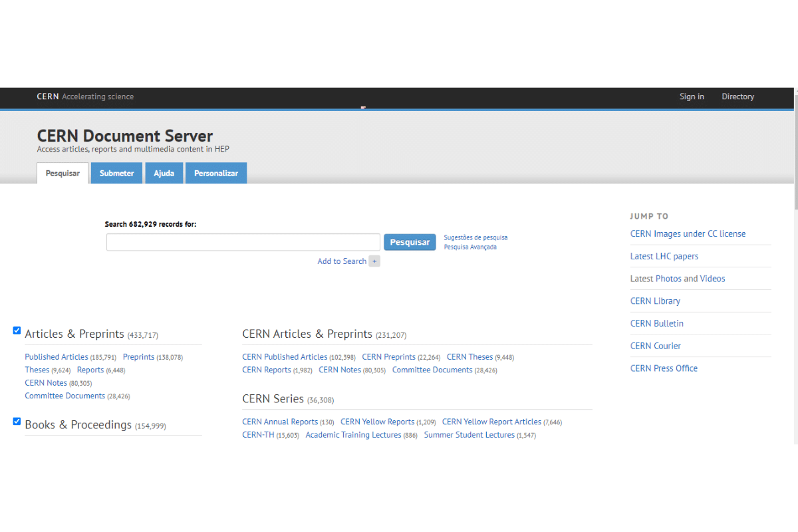798x532 pixels.
Task: Switch to the Ajuda tab
Action: (x=164, y=173)
